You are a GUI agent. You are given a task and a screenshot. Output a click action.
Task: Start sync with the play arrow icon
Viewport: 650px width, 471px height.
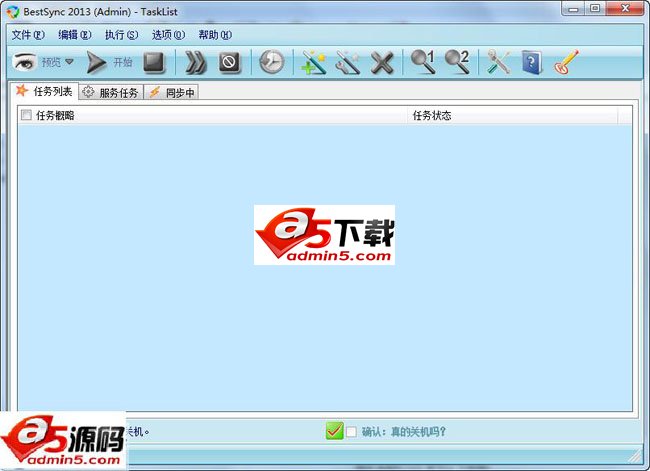(96, 63)
